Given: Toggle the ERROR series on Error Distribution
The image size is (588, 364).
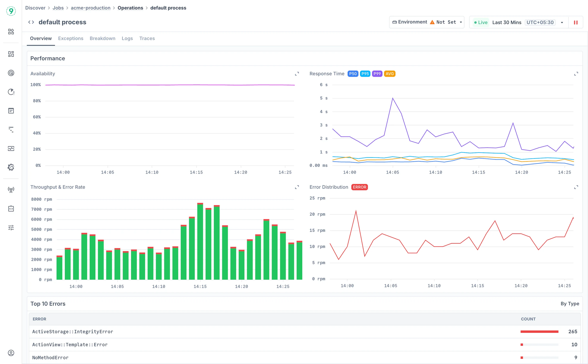Looking at the screenshot, I should pyautogui.click(x=359, y=187).
